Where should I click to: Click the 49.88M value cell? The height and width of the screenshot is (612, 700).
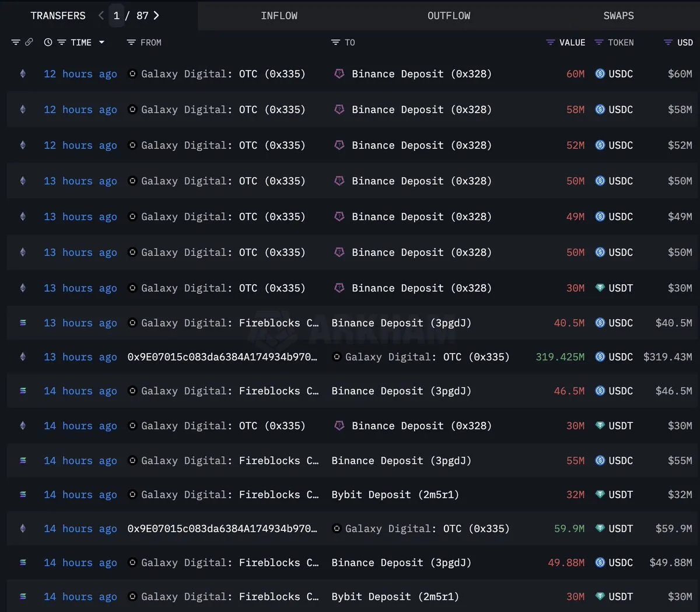click(x=566, y=562)
